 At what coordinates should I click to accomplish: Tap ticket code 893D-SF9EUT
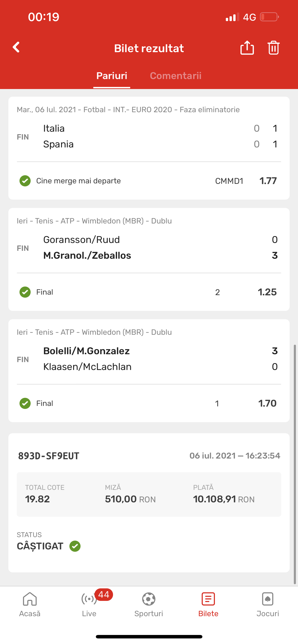49,456
